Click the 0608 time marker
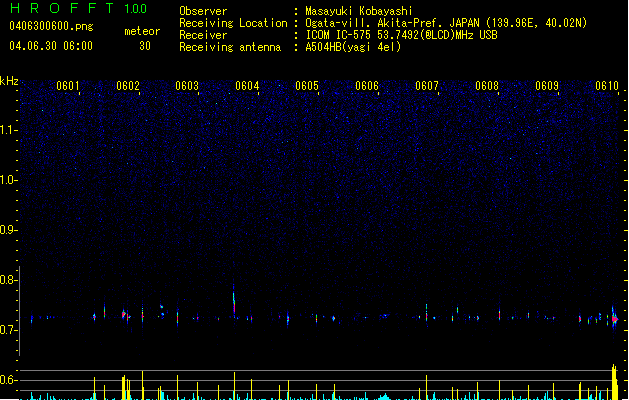The image size is (629, 400). [x=487, y=86]
